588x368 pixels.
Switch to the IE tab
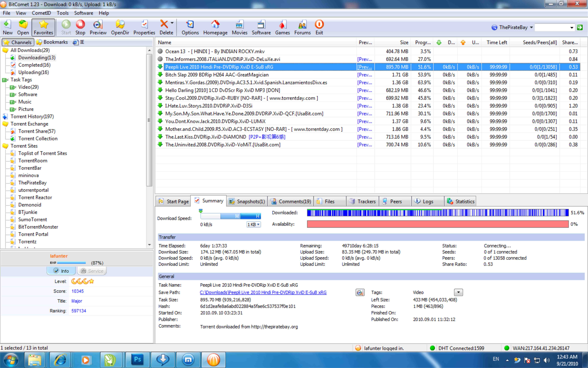pos(79,42)
